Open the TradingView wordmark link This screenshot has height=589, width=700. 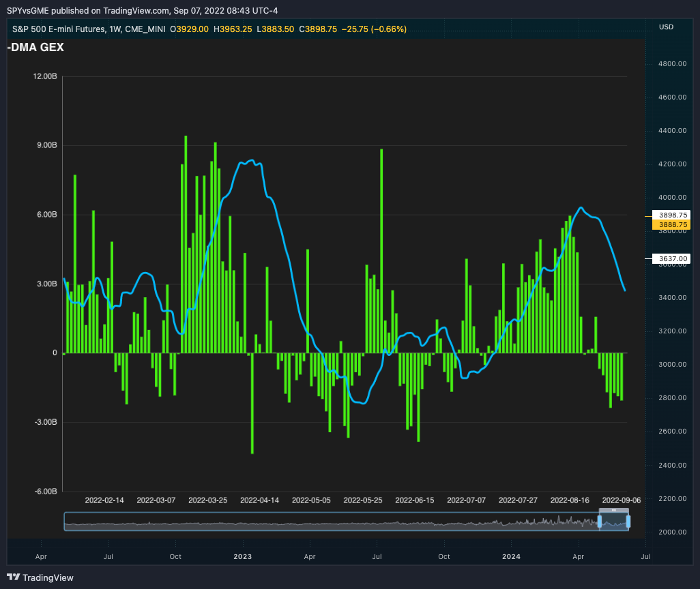point(48,577)
